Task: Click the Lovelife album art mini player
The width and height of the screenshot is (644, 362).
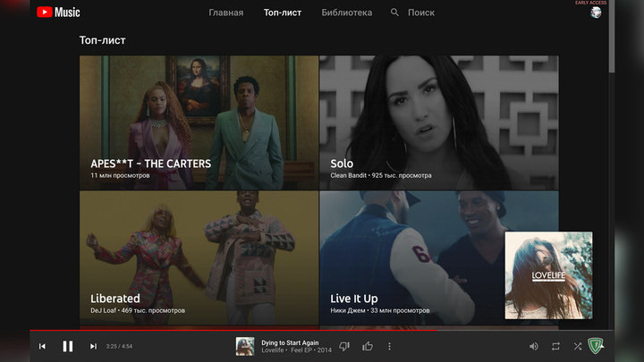Action: coord(548,275)
